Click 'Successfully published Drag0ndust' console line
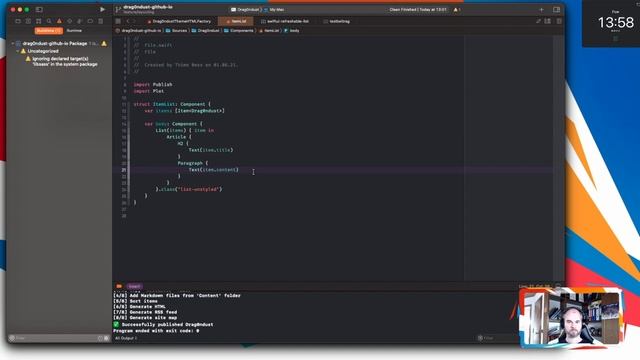The height and width of the screenshot is (360, 640). tap(163, 324)
